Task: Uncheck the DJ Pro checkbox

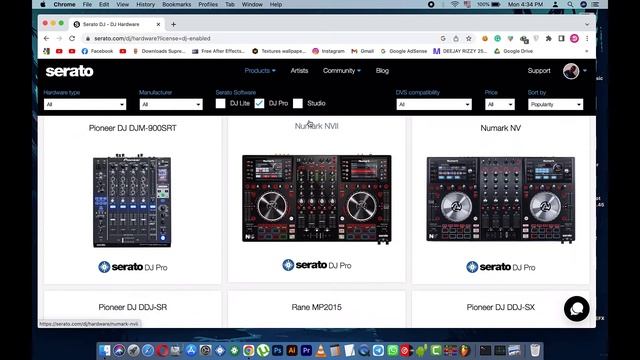Action: 259,104
